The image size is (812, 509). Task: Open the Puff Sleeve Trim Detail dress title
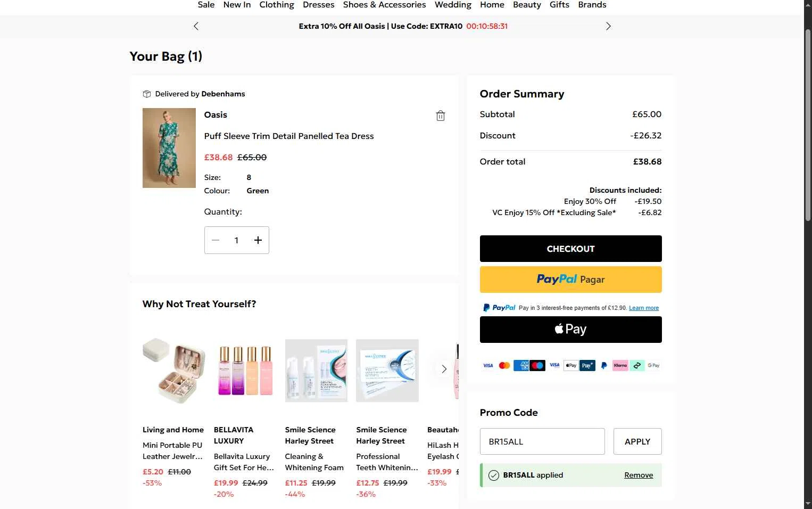[x=289, y=136]
